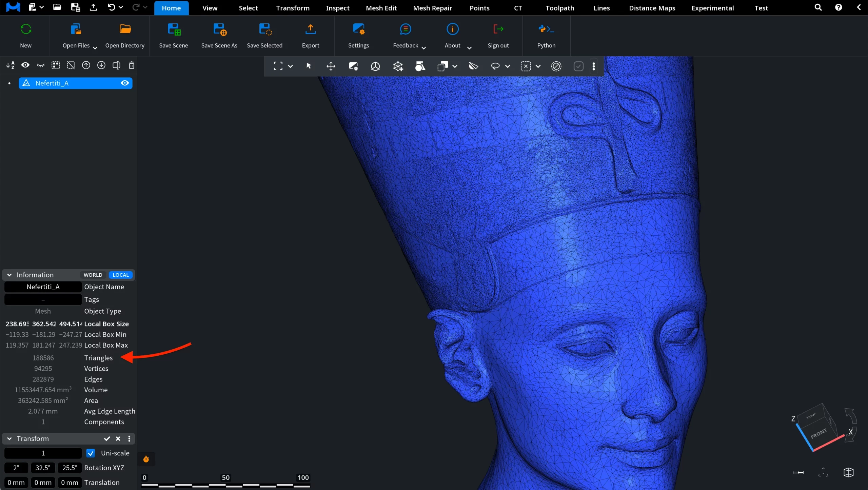
Task: Click the New scene icon in ribbon
Action: (x=26, y=30)
